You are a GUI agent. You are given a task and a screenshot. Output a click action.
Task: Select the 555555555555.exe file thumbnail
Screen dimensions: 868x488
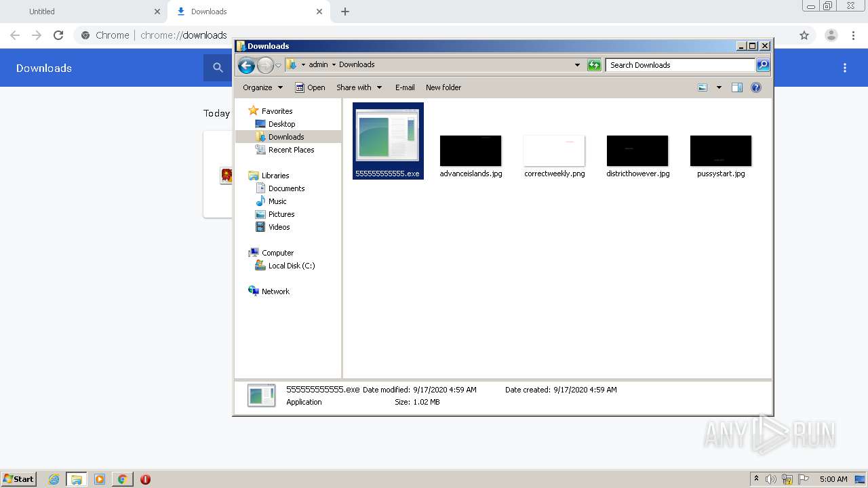pos(388,140)
